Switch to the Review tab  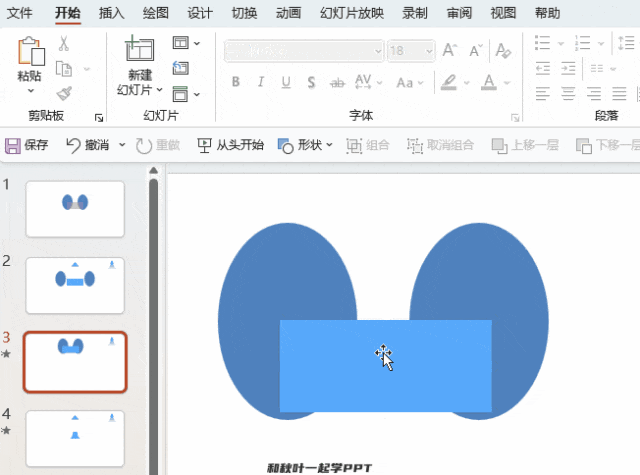pyautogui.click(x=459, y=13)
